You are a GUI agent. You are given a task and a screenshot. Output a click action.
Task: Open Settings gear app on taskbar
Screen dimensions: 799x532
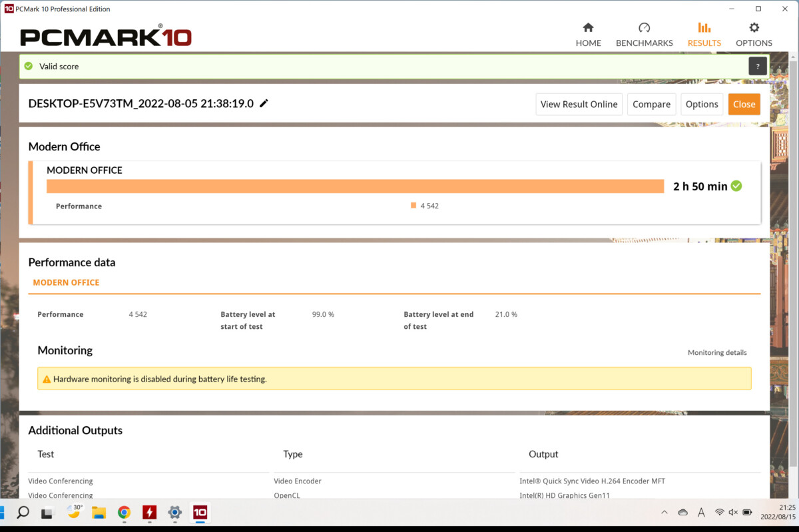click(174, 513)
